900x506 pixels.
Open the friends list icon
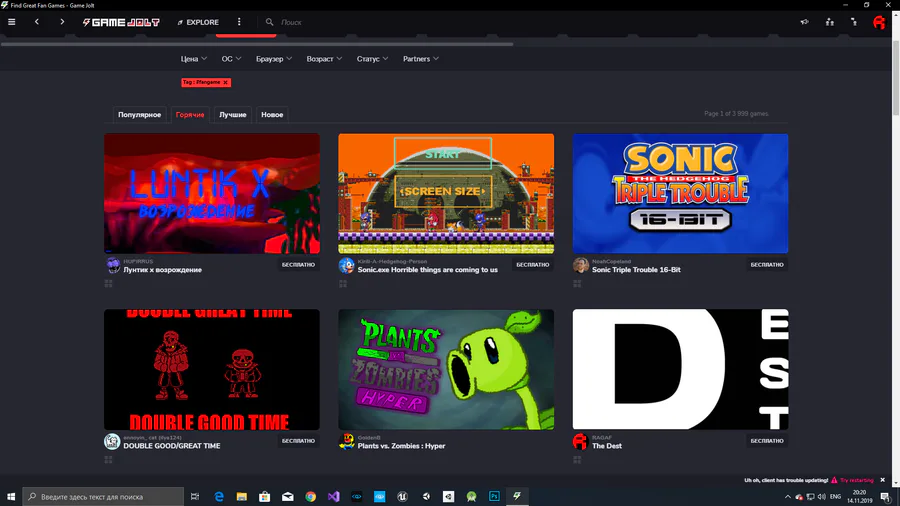830,22
